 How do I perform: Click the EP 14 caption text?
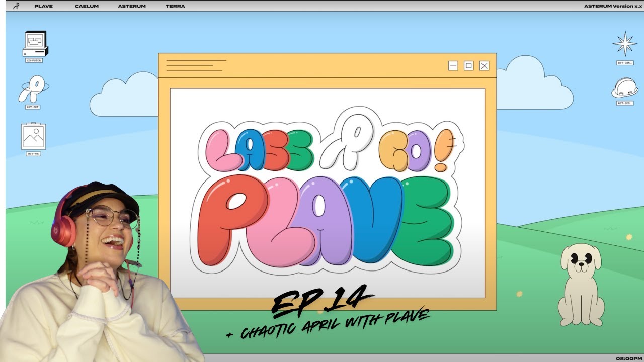[x=322, y=301]
